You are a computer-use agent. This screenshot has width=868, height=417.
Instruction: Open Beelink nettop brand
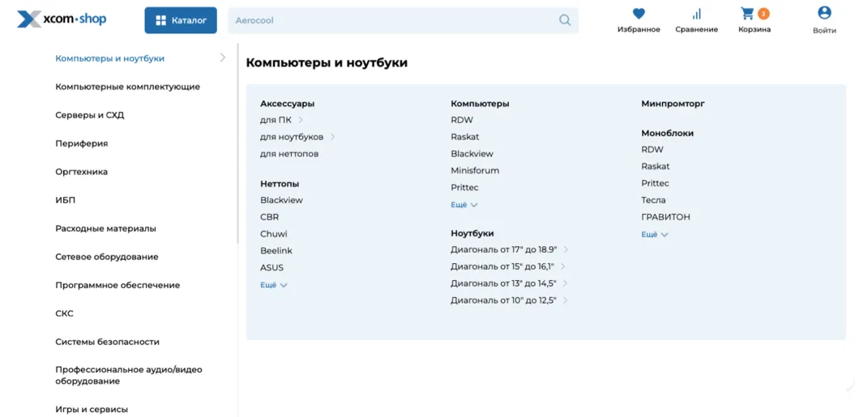276,250
